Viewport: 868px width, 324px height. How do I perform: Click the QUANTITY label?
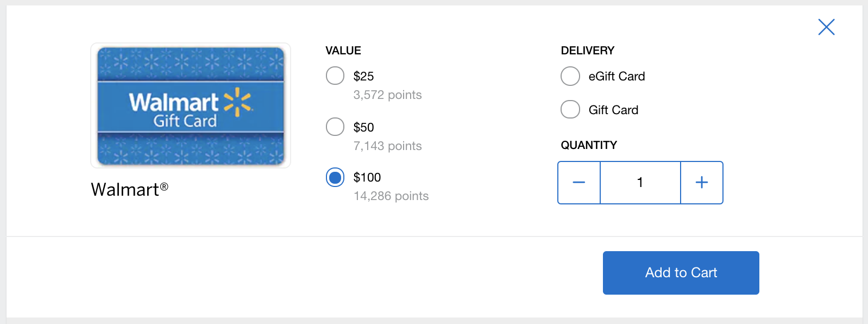tap(589, 145)
